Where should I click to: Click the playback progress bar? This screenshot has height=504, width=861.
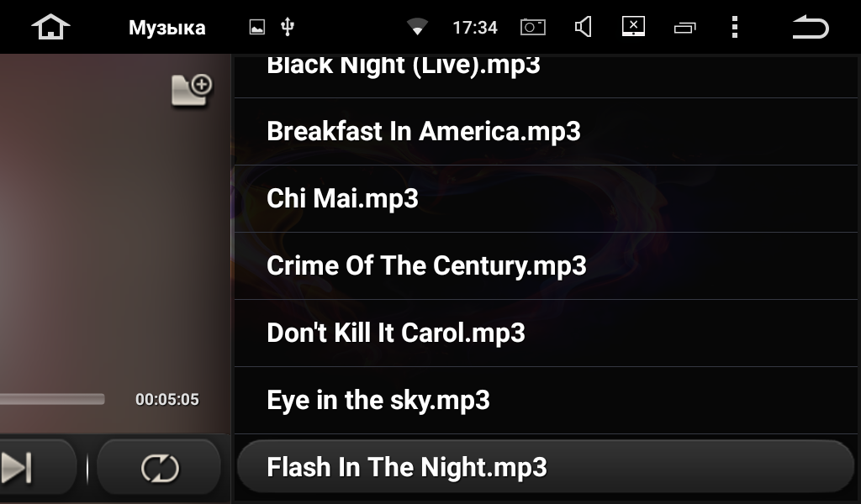click(x=52, y=399)
